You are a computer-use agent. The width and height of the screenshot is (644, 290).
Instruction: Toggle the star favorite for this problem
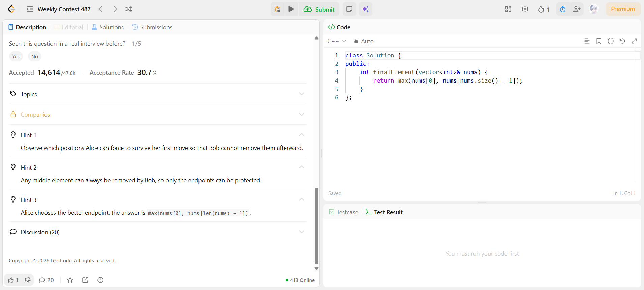click(x=70, y=280)
